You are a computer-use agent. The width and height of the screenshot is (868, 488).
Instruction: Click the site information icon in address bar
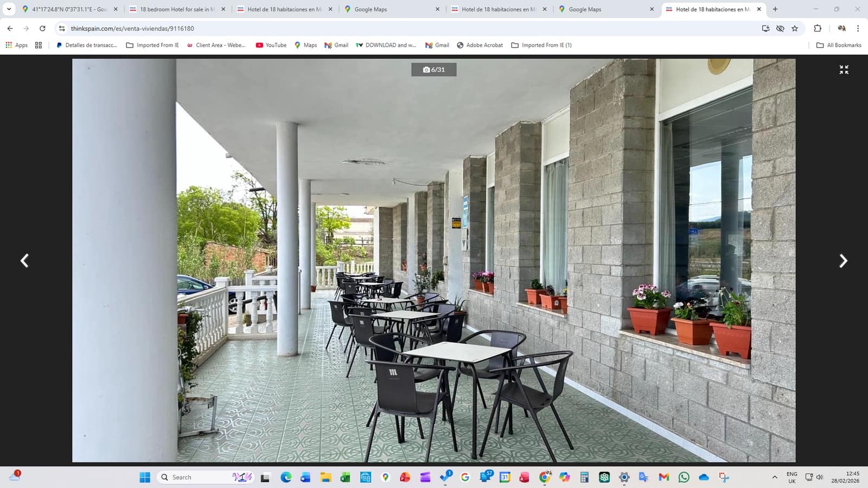[x=61, y=28]
